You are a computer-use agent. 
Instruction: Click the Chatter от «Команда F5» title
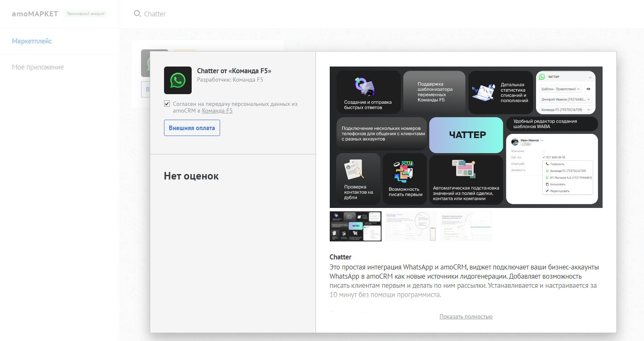(x=234, y=71)
